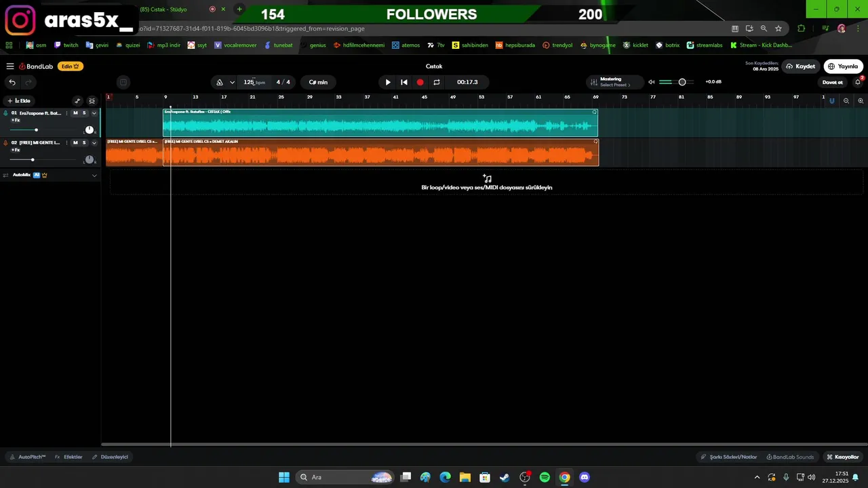
Task: Click track 02 microphone icon
Action: pyautogui.click(x=5, y=142)
